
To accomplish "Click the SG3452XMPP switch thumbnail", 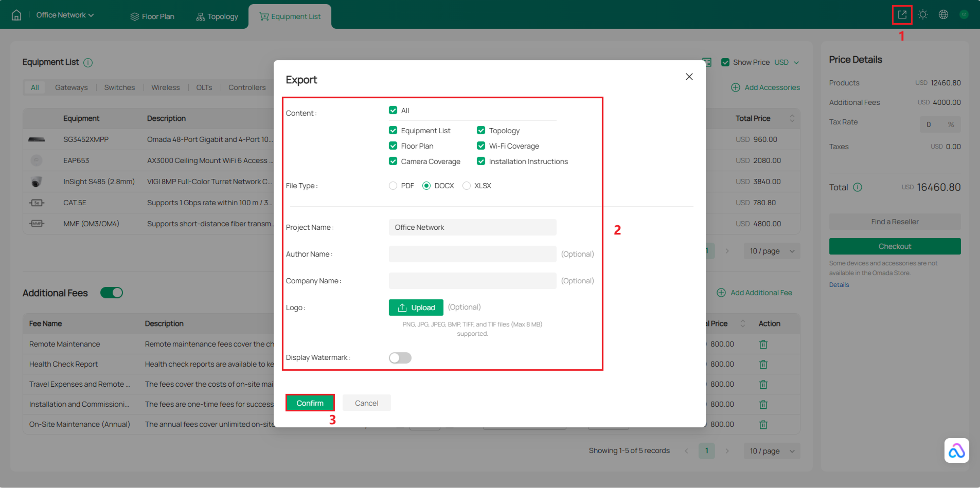I will coord(37,140).
